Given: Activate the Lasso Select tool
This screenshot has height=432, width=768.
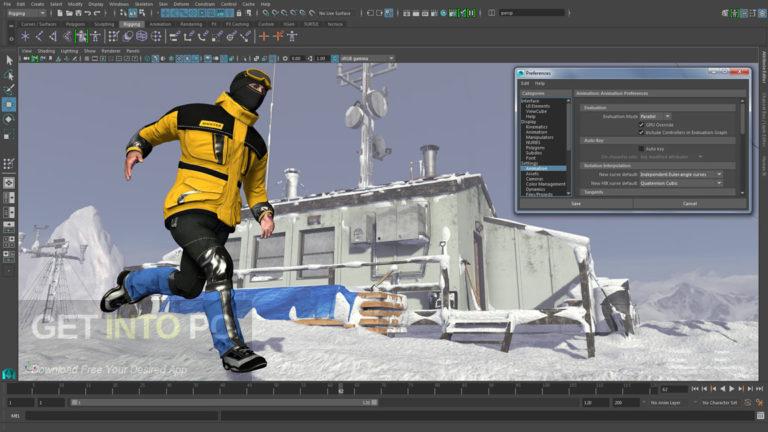Looking at the screenshot, I should click(8, 74).
